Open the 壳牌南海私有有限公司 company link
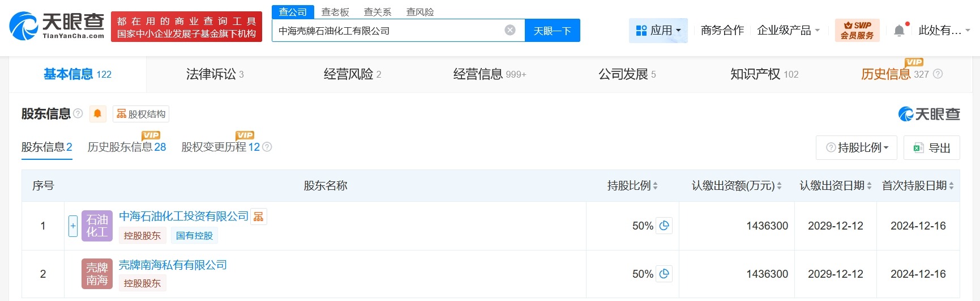This screenshot has width=980, height=301. point(173,265)
